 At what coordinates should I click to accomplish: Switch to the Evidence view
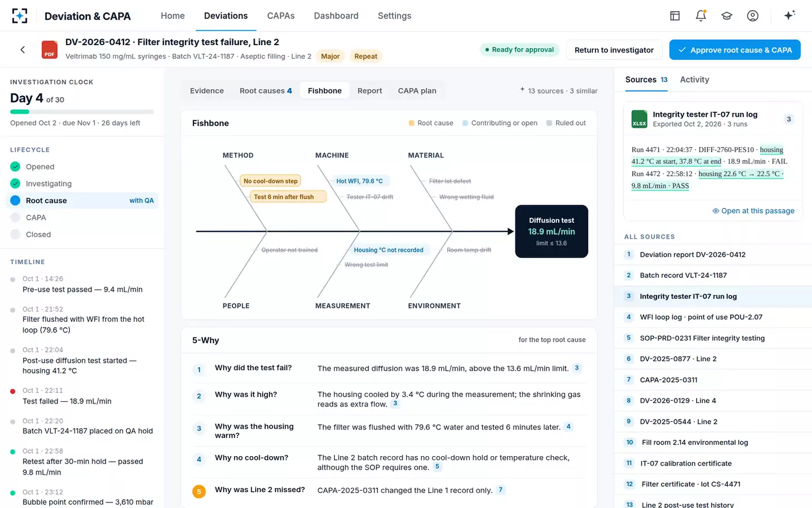(x=207, y=90)
